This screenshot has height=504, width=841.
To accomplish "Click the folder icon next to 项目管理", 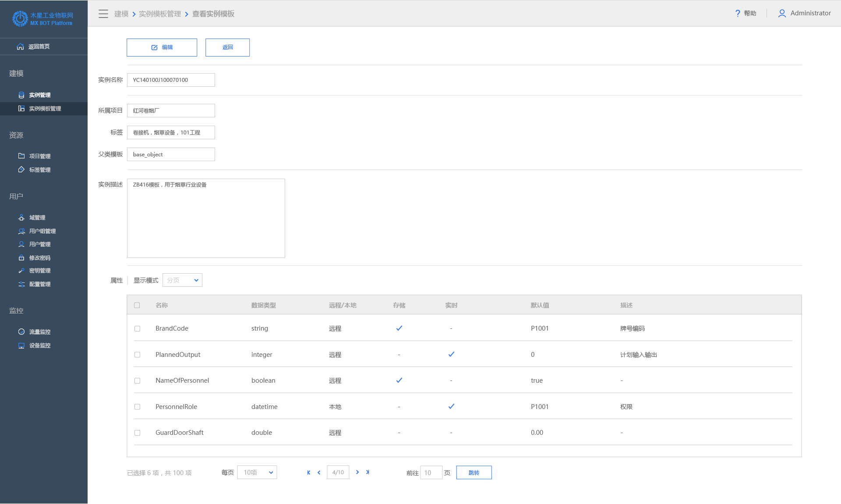I will click(x=21, y=156).
